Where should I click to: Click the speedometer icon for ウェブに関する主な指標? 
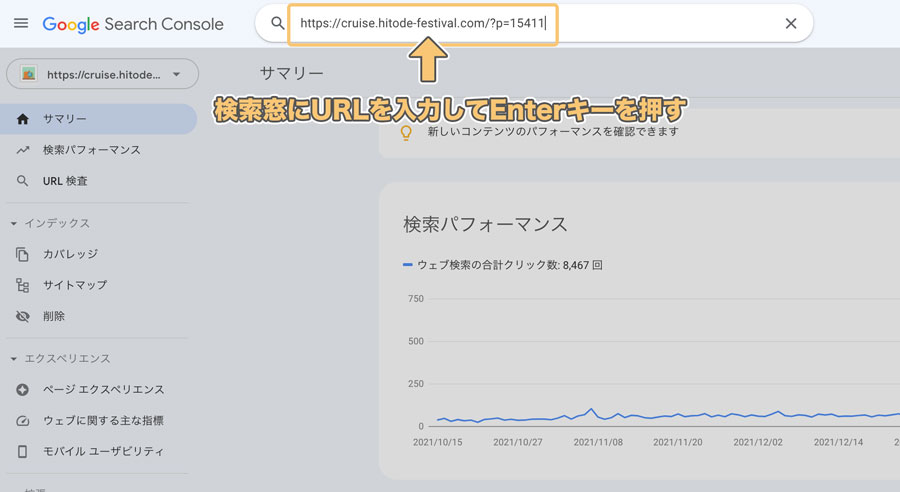click(x=22, y=421)
